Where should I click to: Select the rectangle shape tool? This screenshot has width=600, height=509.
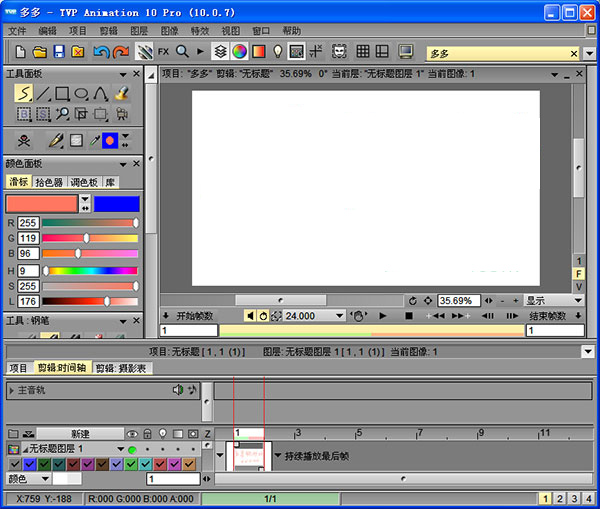62,93
